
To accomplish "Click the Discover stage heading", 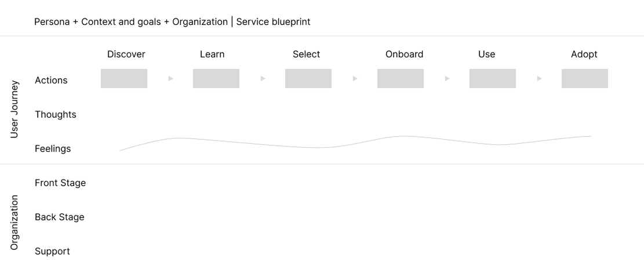I will click(126, 54).
